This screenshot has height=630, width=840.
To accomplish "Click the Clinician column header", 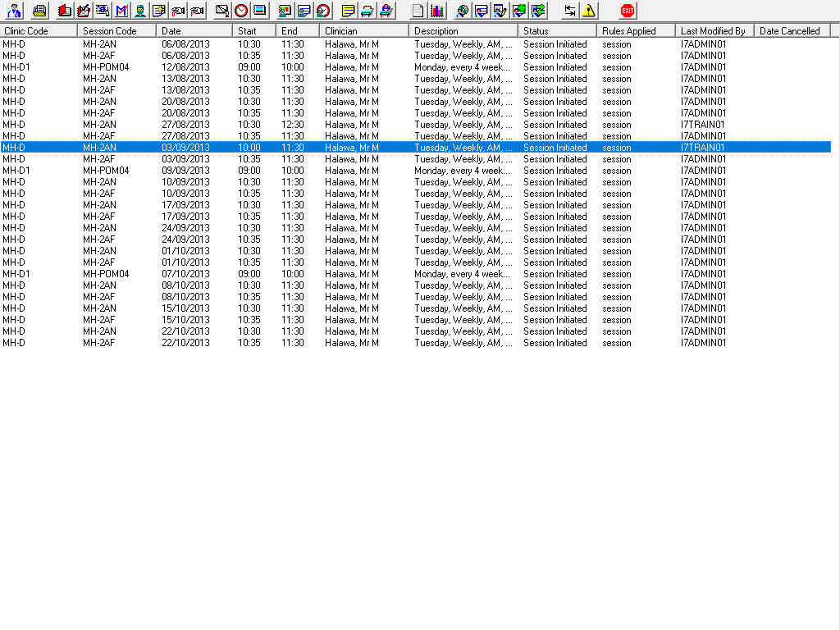I will tap(364, 31).
